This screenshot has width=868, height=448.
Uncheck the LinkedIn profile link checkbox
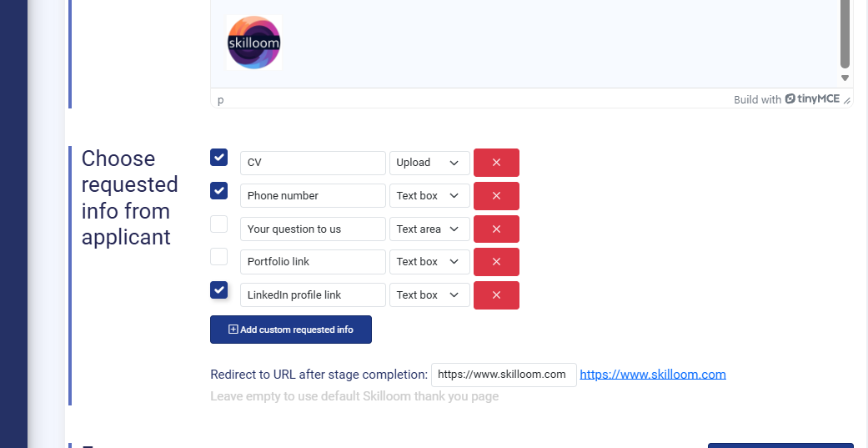pyautogui.click(x=218, y=290)
